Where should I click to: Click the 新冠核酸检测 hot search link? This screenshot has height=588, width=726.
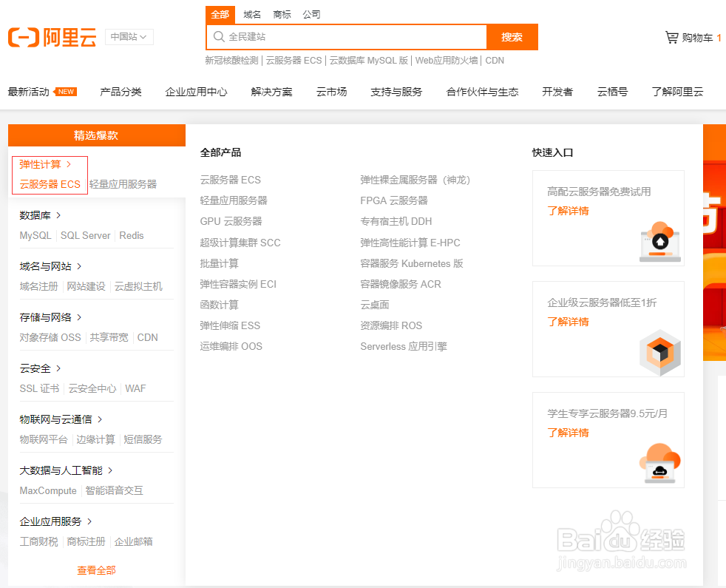[231, 60]
